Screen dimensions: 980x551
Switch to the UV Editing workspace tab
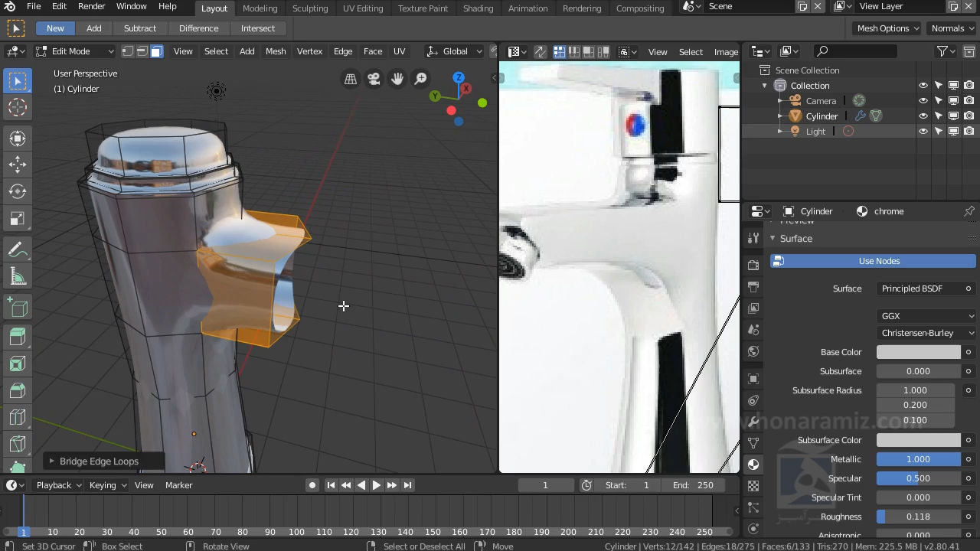[363, 8]
